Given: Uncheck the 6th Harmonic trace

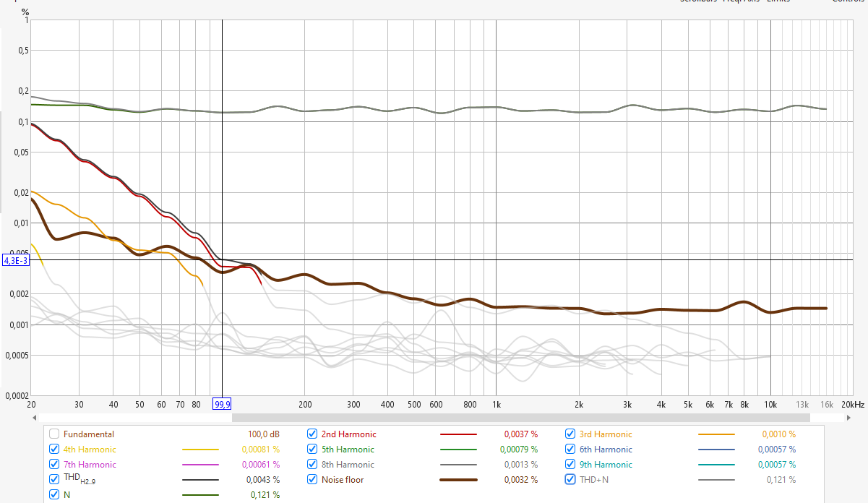Looking at the screenshot, I should [570, 450].
